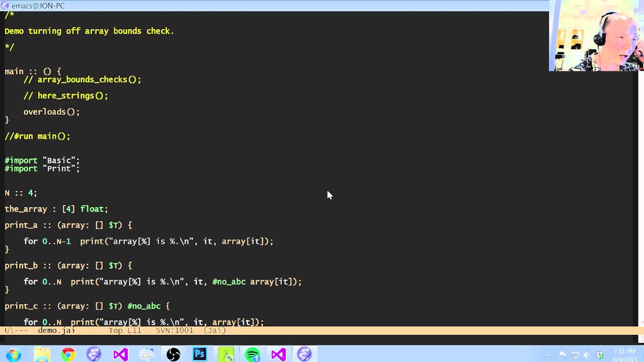This screenshot has height=362, width=644.
Task: Show hidden system tray icons
Action: coord(549,355)
